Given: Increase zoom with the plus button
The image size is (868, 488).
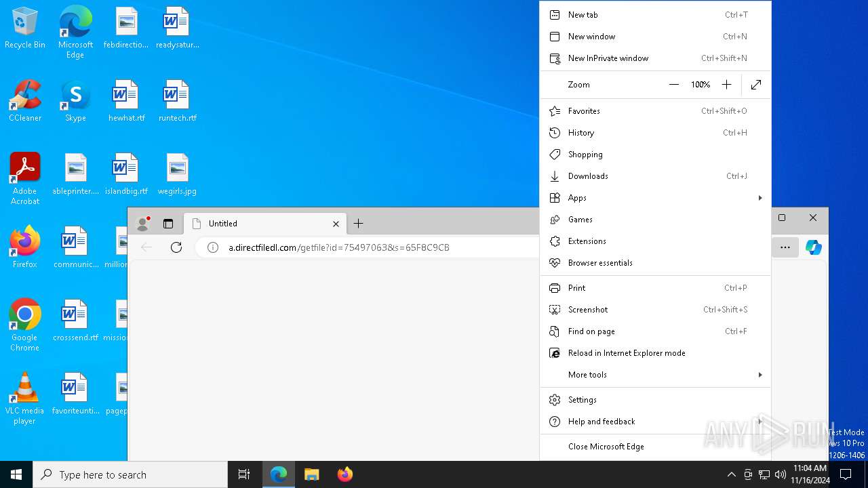Looking at the screenshot, I should coord(726,85).
